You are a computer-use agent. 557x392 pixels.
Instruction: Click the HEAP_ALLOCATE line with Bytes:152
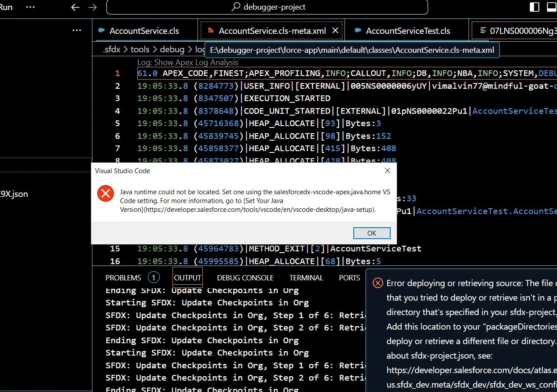click(264, 136)
